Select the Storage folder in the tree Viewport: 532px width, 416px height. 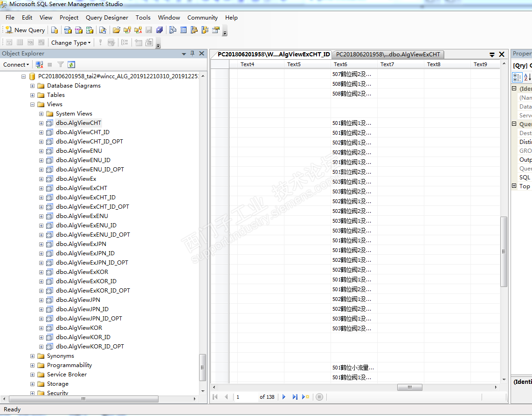tap(58, 384)
